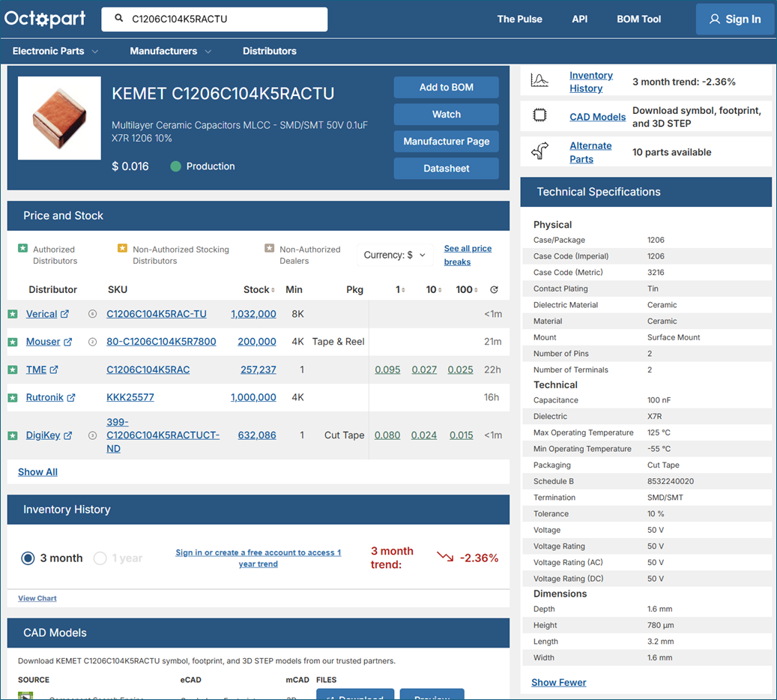Click the Verical authorized star icon

click(13, 314)
